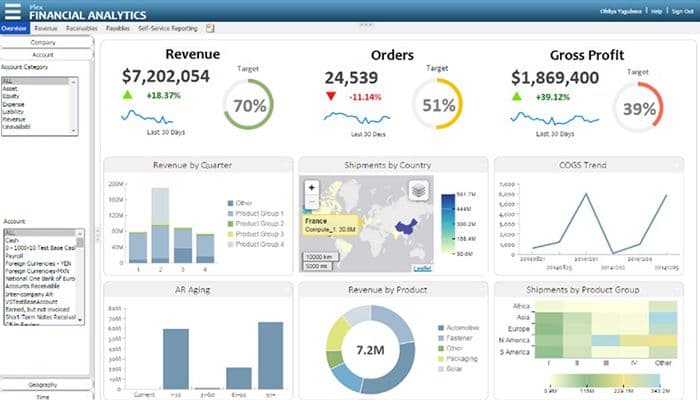Click the green up arrow under Revenue

click(127, 95)
